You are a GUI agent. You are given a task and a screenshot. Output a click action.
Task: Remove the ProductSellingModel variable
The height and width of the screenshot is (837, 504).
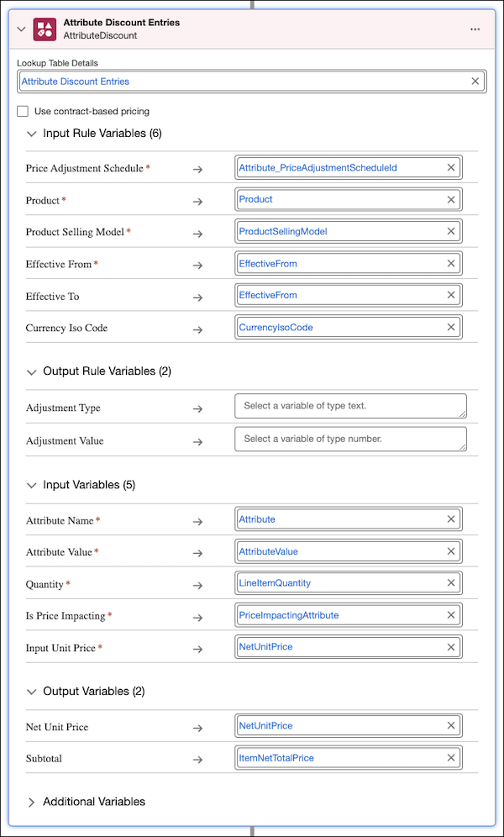pos(451,231)
